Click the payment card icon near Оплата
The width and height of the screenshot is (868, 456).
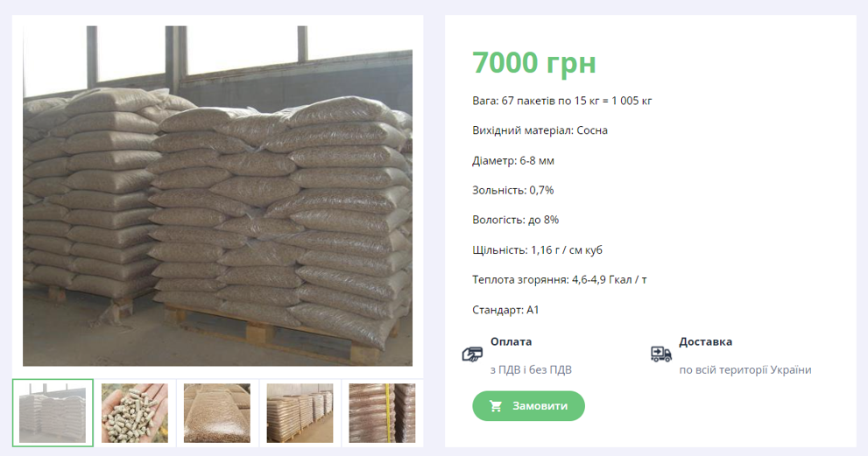472,354
